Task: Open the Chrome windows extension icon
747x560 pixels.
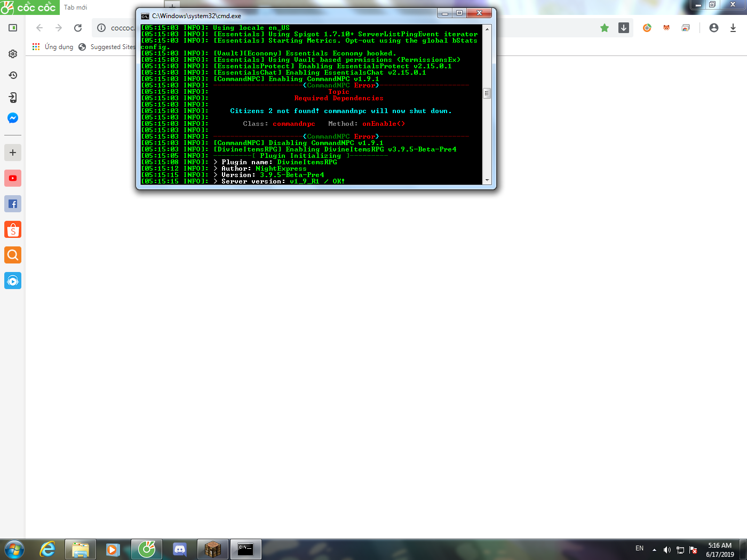Action: 686,28
